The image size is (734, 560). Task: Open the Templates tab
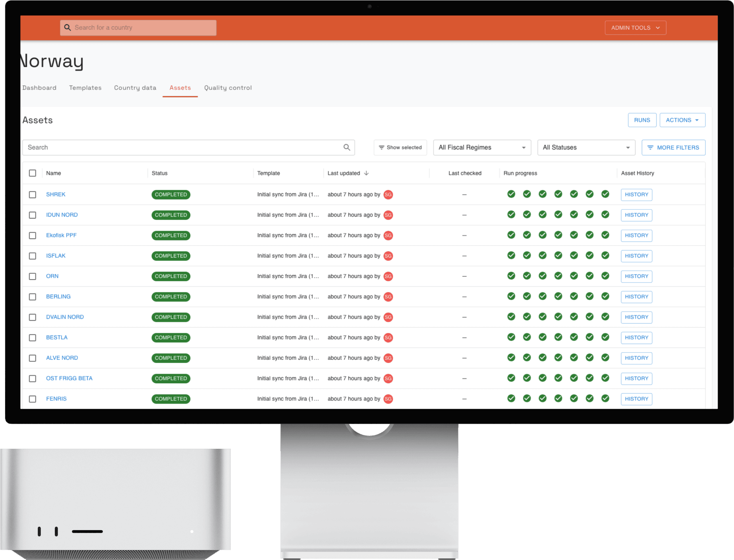click(85, 88)
